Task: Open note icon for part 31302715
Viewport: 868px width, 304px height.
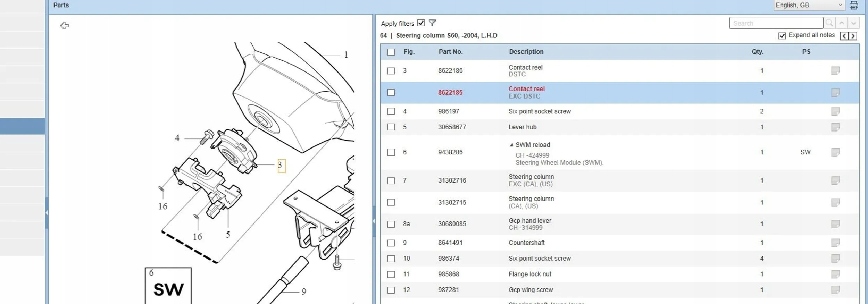Action: pos(835,202)
